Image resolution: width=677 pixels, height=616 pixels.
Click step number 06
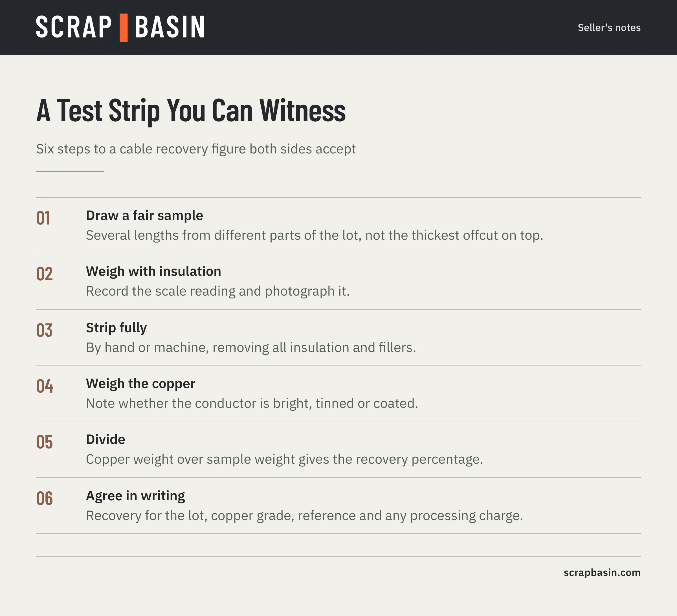44,498
